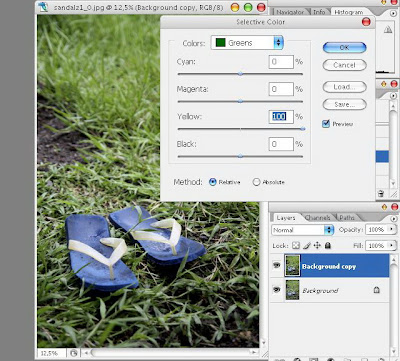Click the trash icon below the middle panel
400x361 pixels.
coord(380,193)
